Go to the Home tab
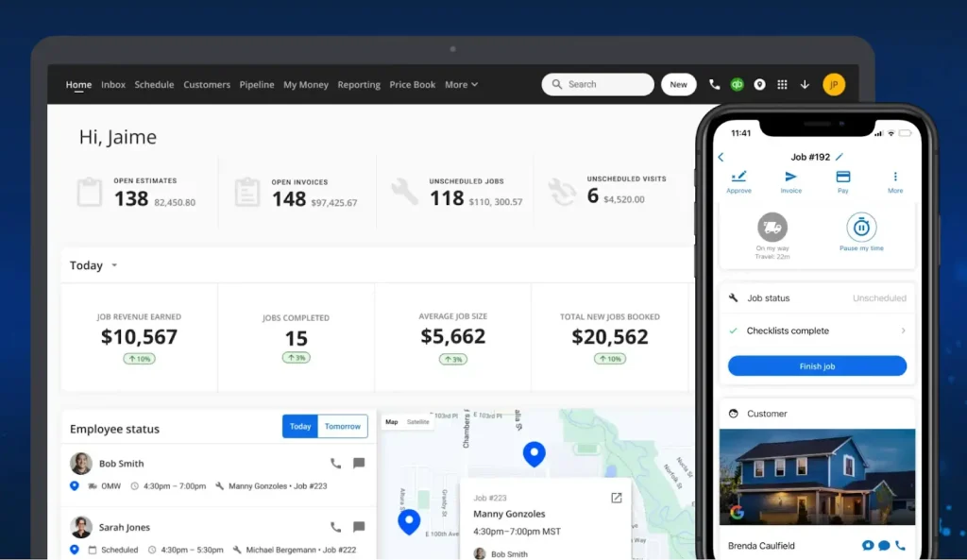967x560 pixels. (x=78, y=84)
